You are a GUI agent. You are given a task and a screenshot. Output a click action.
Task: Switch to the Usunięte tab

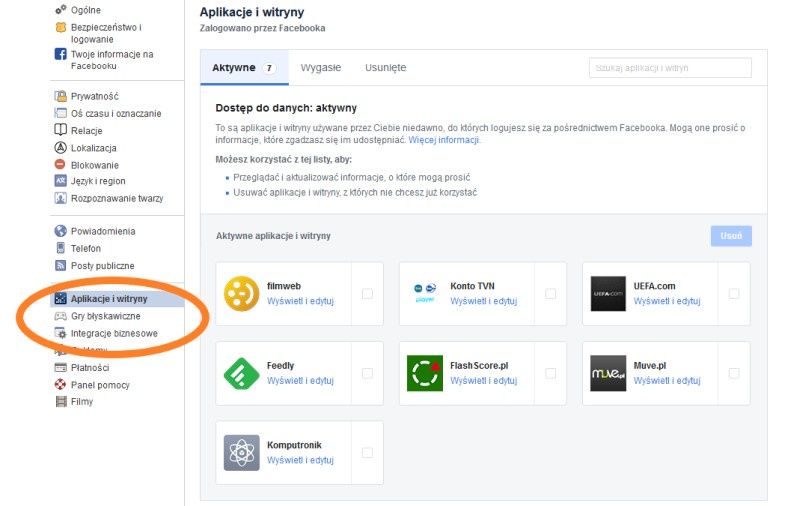(x=386, y=67)
